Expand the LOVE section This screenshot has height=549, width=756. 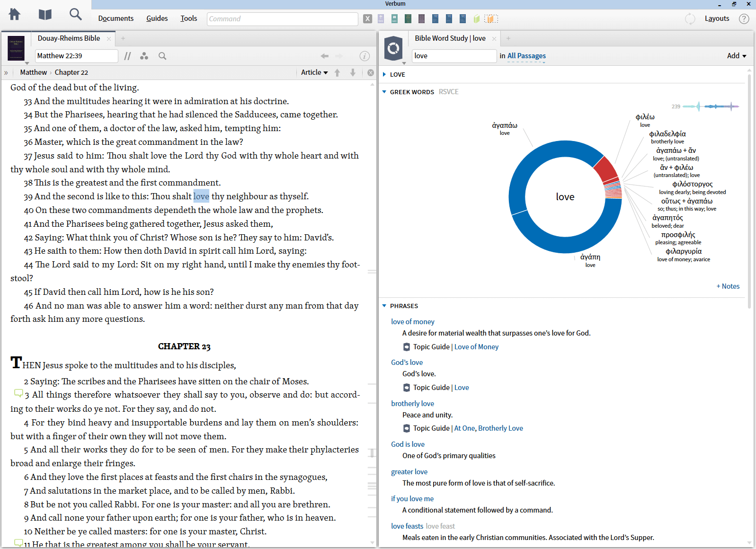(x=384, y=74)
